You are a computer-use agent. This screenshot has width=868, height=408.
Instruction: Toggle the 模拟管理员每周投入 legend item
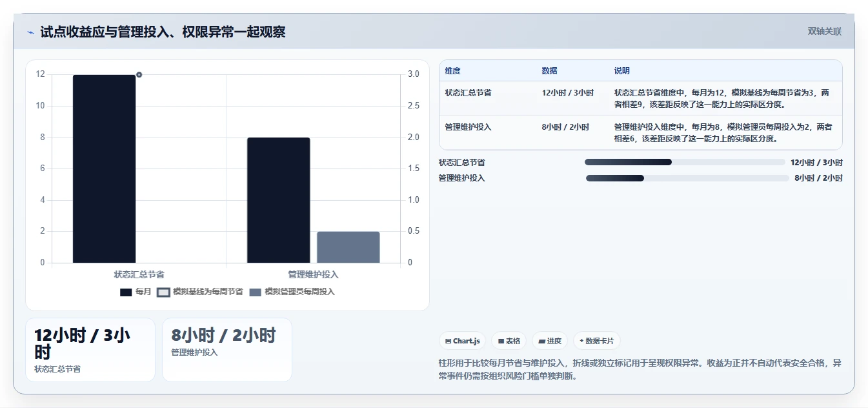click(292, 292)
